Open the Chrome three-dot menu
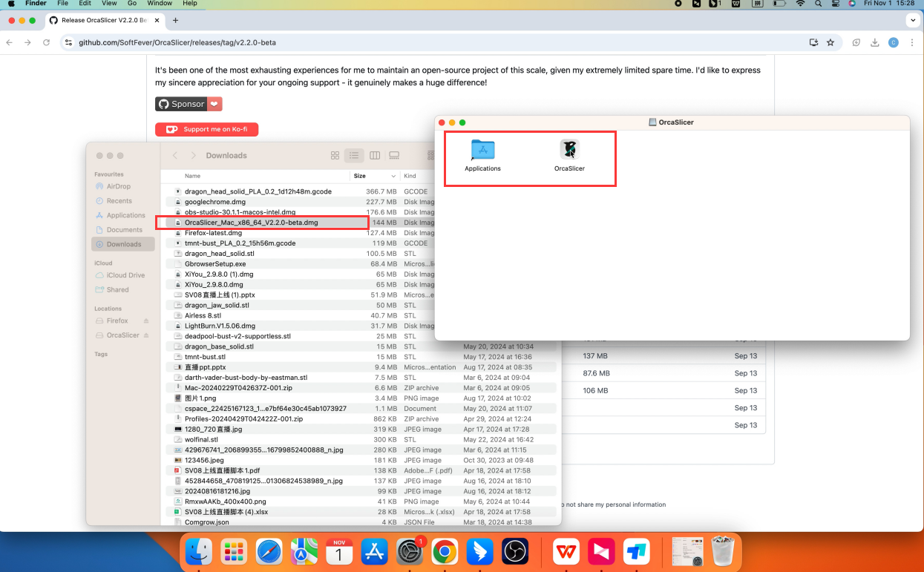Viewport: 924px width, 572px height. [911, 42]
